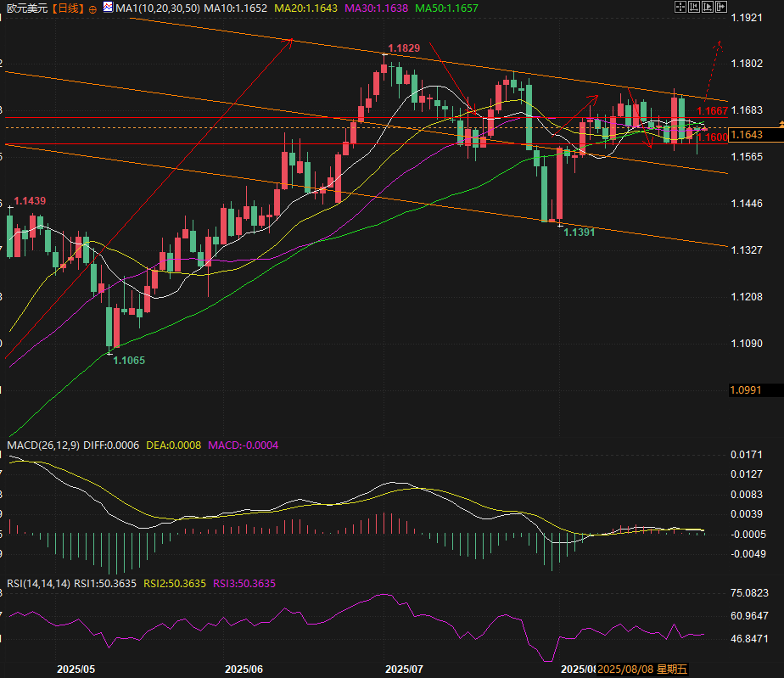Image resolution: width=784 pixels, height=678 pixels.
Task: Click the jump-to-start chart axis icon
Action: (x=694, y=7)
